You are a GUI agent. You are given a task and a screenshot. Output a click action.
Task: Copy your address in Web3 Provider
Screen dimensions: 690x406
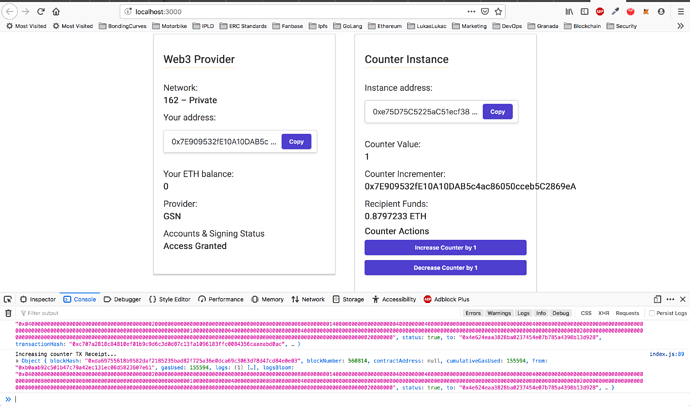click(x=296, y=142)
